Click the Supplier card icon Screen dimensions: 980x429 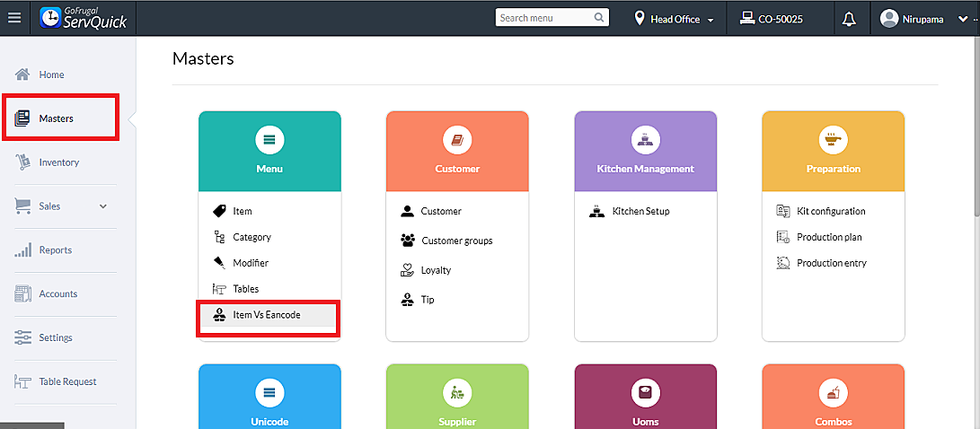[457, 393]
